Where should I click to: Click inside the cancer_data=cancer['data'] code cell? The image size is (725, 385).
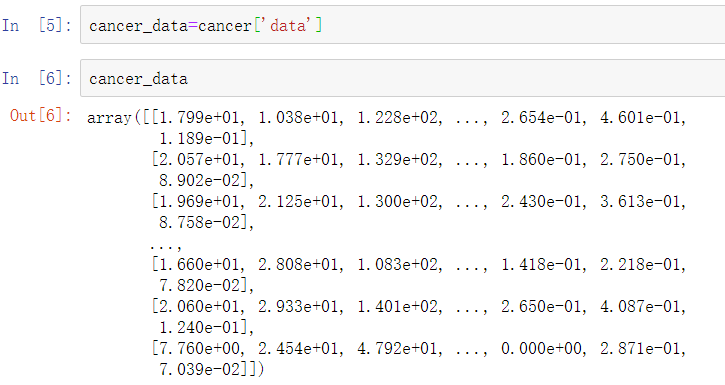click(x=402, y=25)
